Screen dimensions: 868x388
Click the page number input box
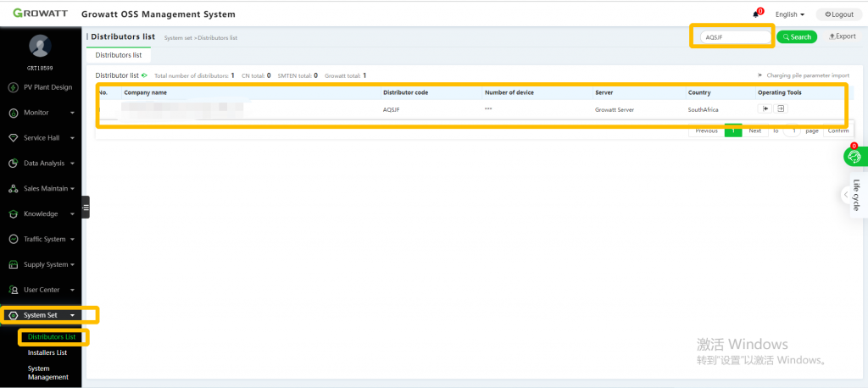click(793, 131)
